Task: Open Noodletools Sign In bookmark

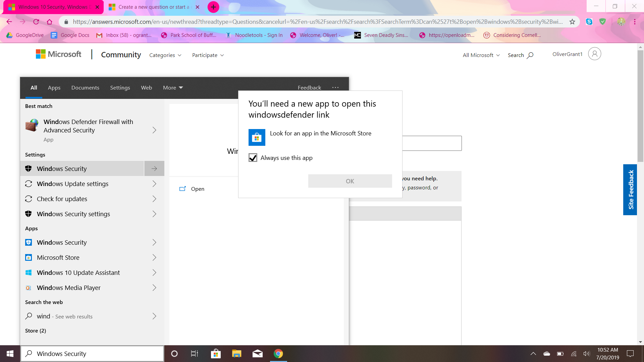Action: (x=254, y=35)
